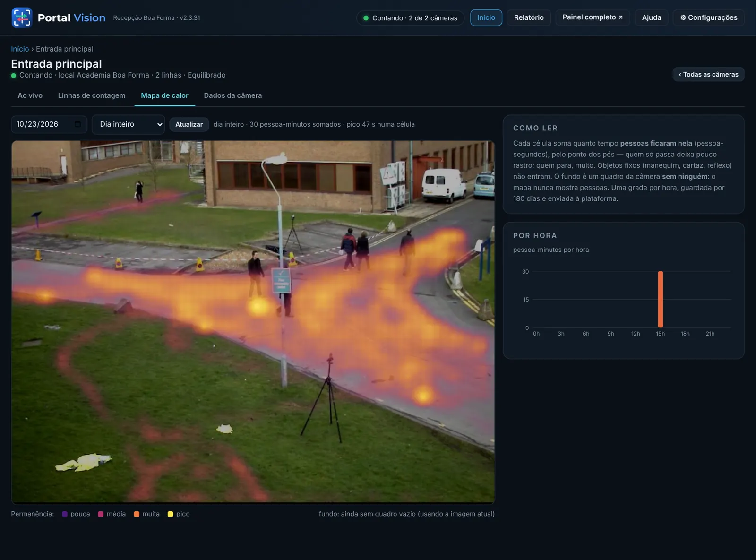Click the orange 'muita' legend swatch
This screenshot has width=756, height=560.
coord(137,514)
